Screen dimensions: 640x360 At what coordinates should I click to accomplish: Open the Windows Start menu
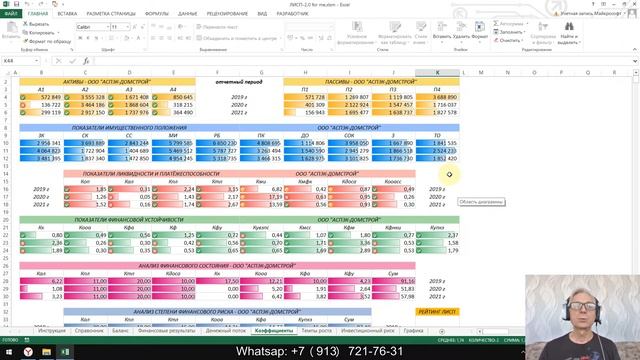point(9,351)
